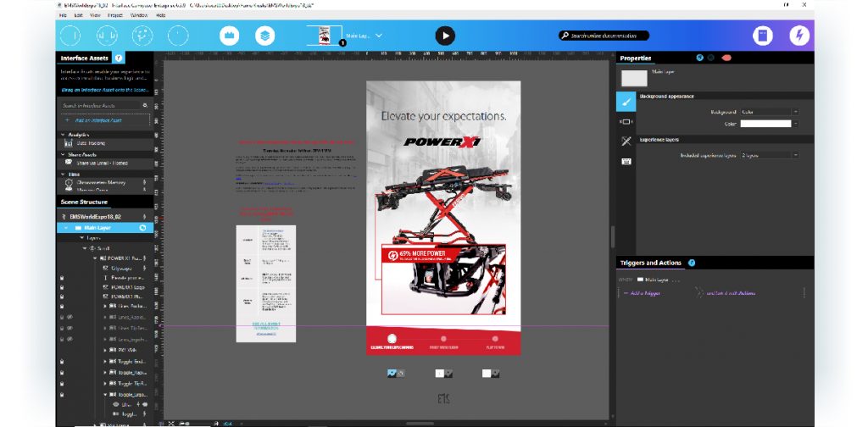Click lightning icon on EMSWorldExpo18_02 row
This screenshot has width=868, height=427.
pyautogui.click(x=144, y=217)
